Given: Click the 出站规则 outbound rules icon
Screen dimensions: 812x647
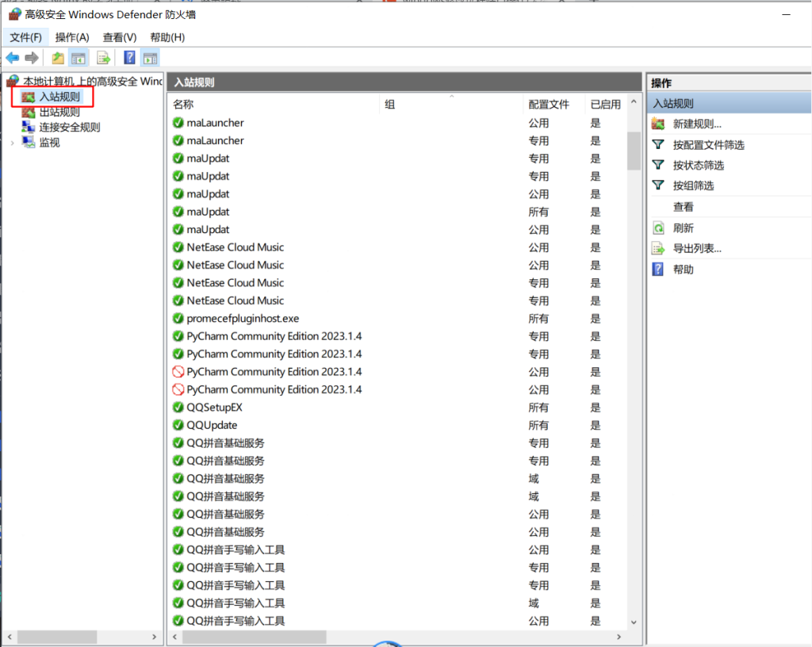Looking at the screenshot, I should (29, 112).
